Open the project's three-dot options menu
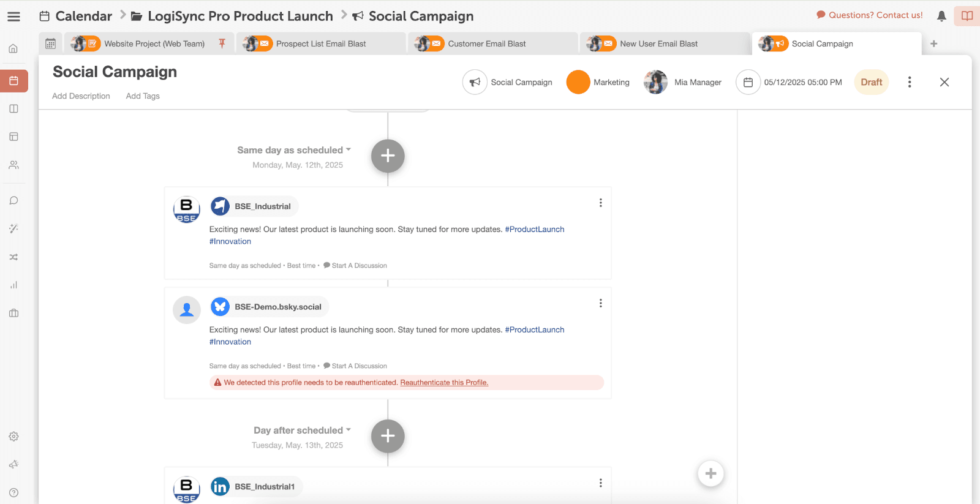 point(909,82)
